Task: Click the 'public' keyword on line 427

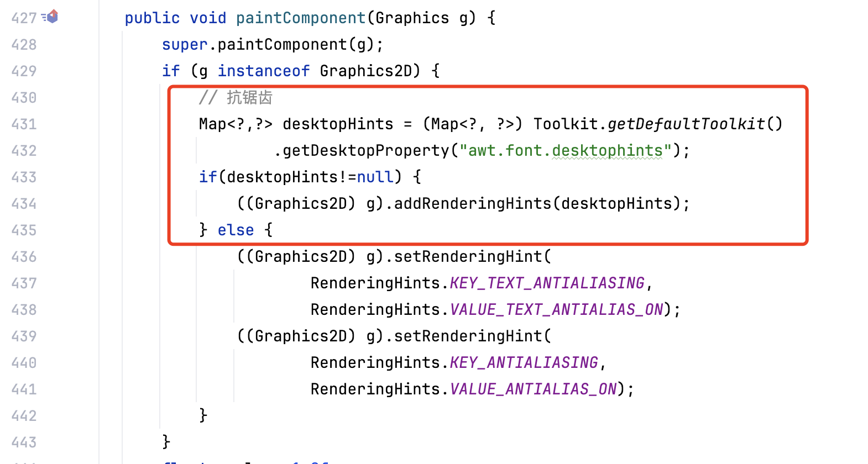Action: click(152, 18)
